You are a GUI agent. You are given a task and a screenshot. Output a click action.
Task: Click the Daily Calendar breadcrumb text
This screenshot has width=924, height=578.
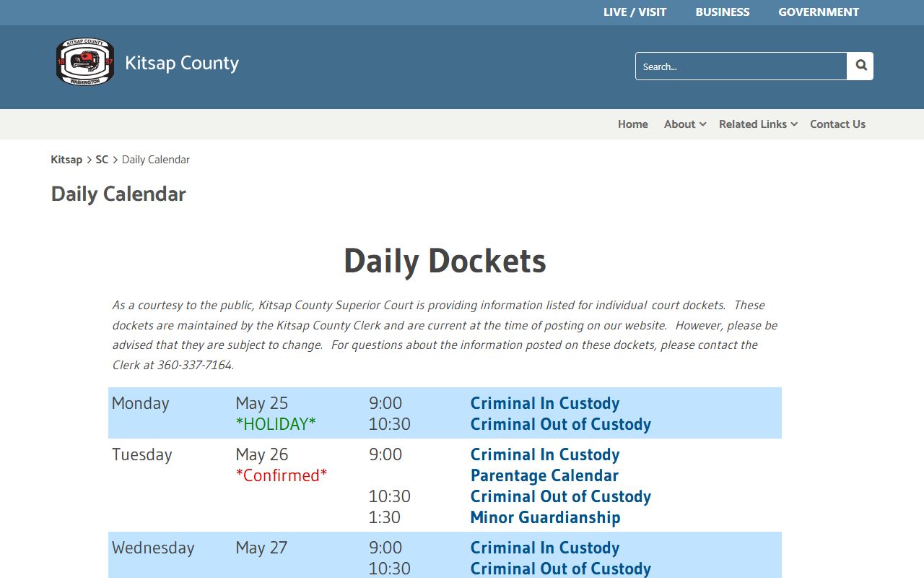[x=156, y=160]
